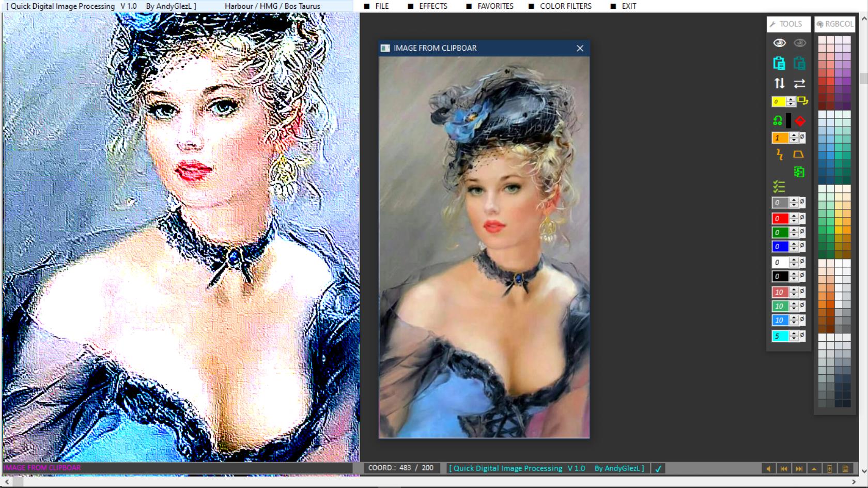Click the dimmed gray eye icon
Screen dimensions: 868x488
click(799, 43)
